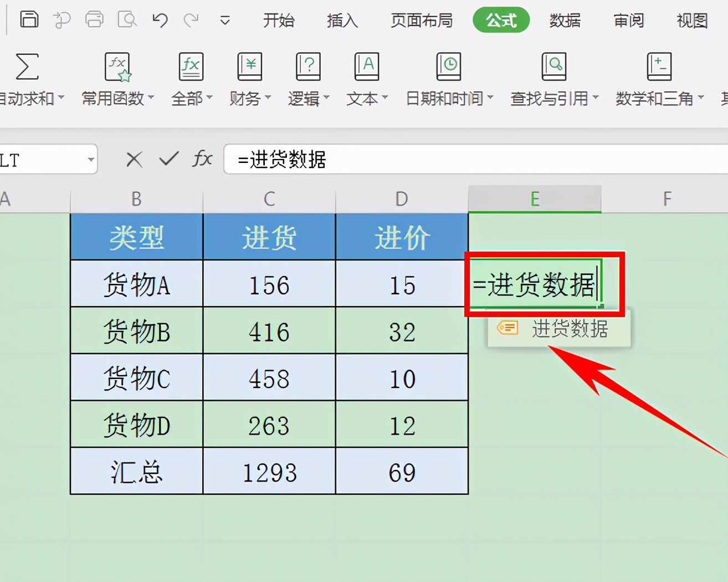Click the cell containing 156
The image size is (728, 582).
[269, 284]
